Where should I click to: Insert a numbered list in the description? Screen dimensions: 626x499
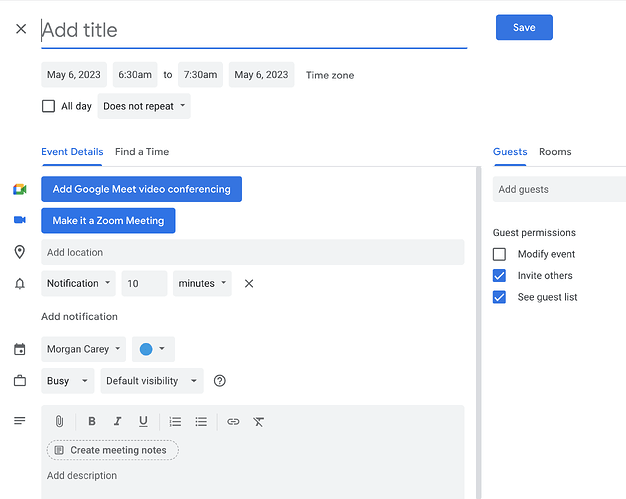point(175,422)
